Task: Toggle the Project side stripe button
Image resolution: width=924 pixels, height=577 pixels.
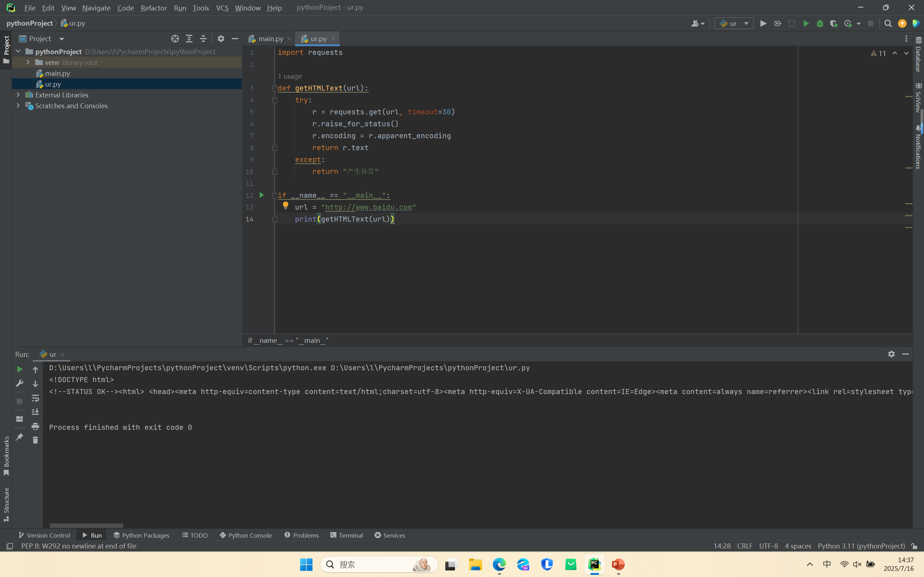Action: click(6, 49)
